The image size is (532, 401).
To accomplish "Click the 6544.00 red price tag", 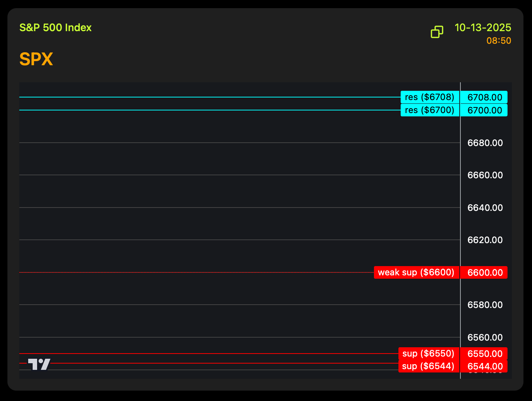I will 484,367.
